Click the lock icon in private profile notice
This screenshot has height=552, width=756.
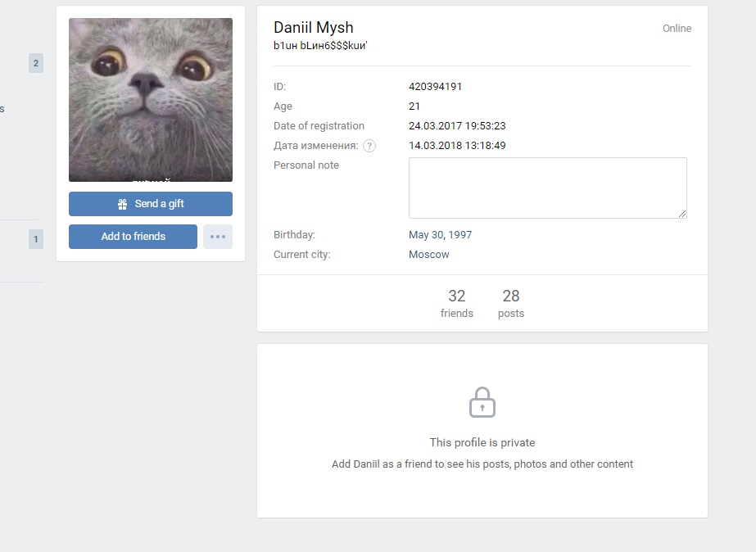point(482,402)
